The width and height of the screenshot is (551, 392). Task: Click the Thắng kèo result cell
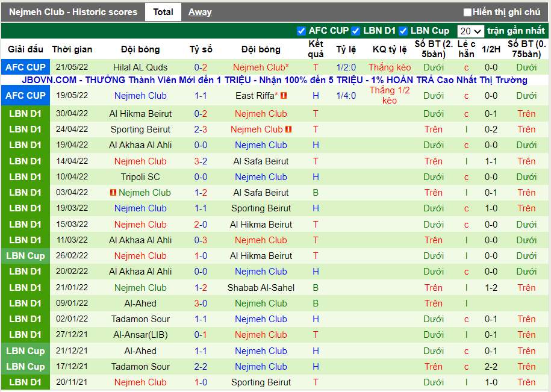[x=390, y=67]
